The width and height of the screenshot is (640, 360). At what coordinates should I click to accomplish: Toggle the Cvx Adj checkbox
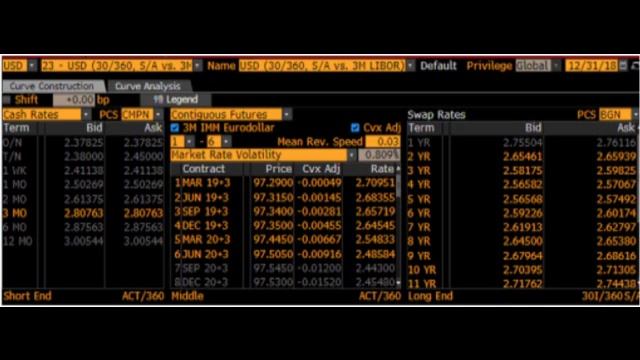point(355,128)
